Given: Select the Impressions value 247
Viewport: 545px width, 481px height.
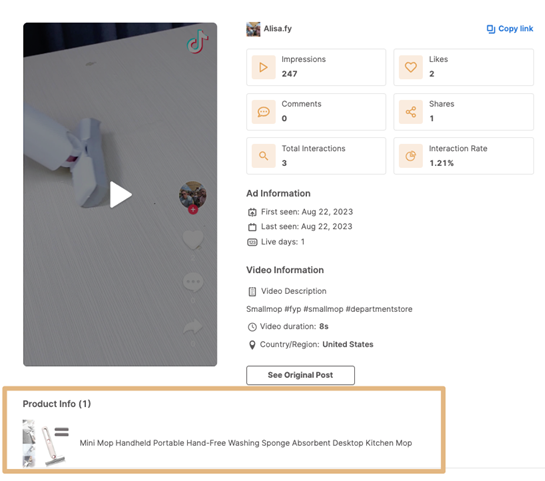Looking at the screenshot, I should 289,74.
